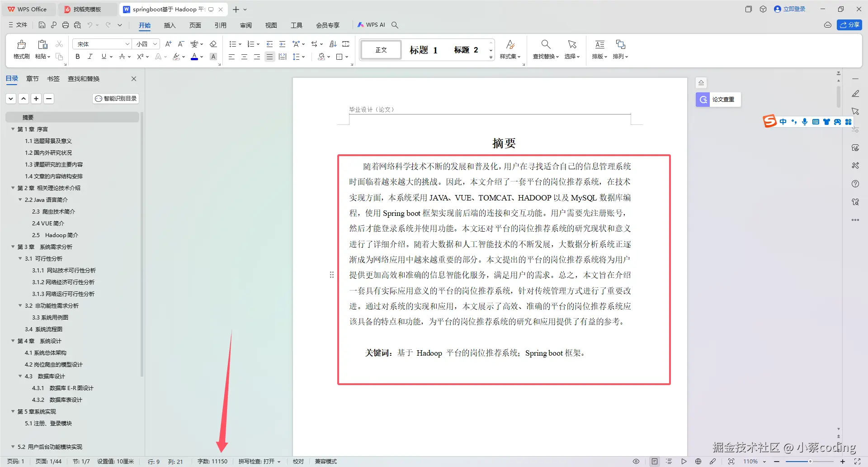
Task: Toggle character shading (A with gray box)
Action: coord(213,57)
